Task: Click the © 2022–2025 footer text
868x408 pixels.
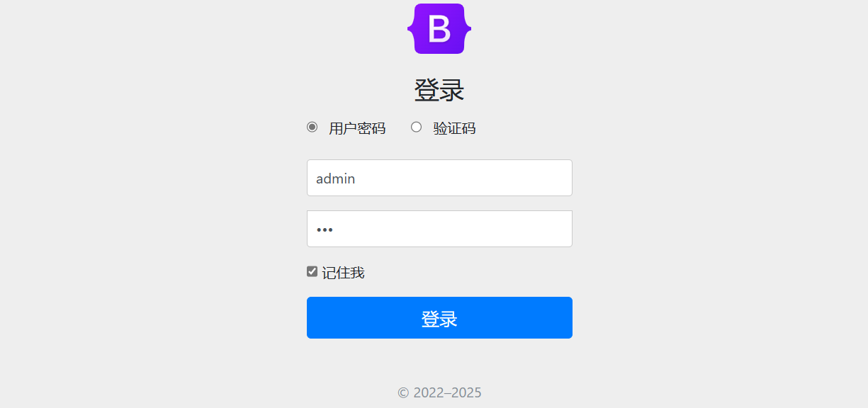Action: point(439,392)
